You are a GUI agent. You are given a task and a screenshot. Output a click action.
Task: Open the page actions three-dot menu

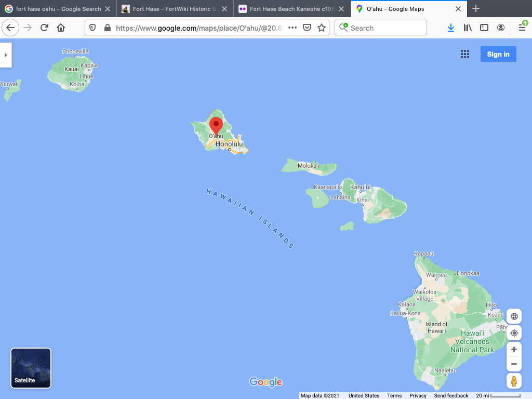pyautogui.click(x=292, y=28)
